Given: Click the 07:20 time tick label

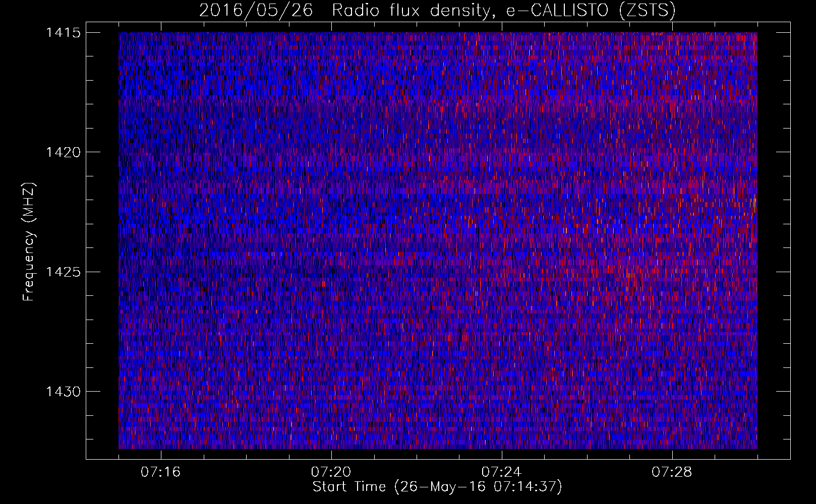Looking at the screenshot, I should tap(331, 472).
